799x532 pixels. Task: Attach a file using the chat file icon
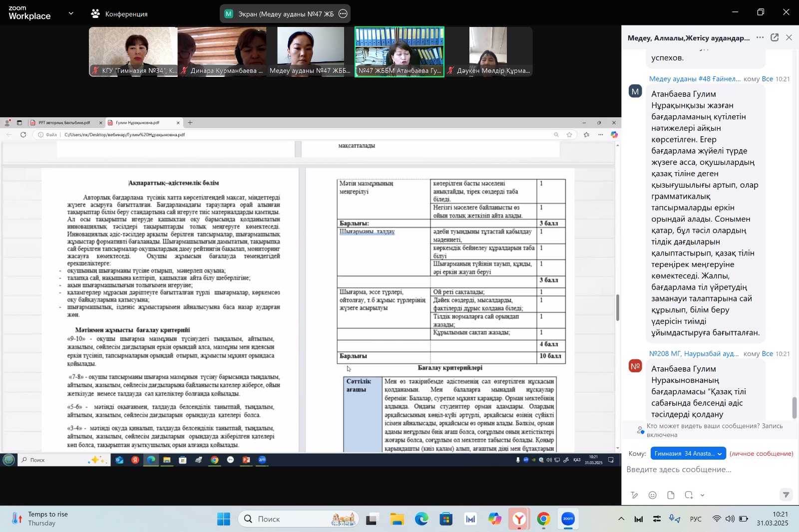[x=671, y=495]
